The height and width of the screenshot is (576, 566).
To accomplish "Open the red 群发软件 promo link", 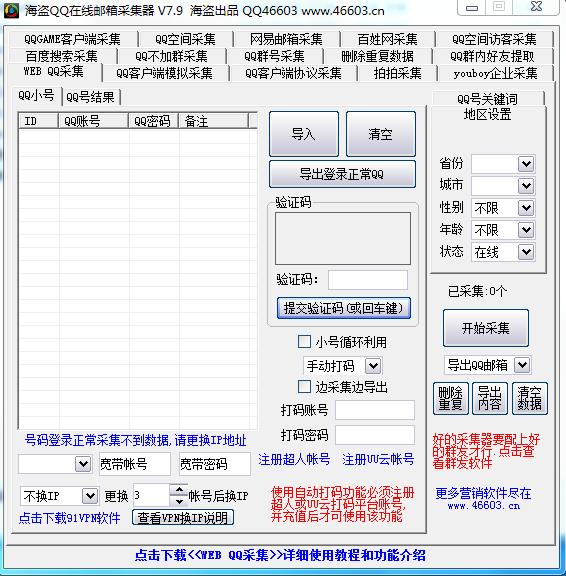I will pos(486,451).
